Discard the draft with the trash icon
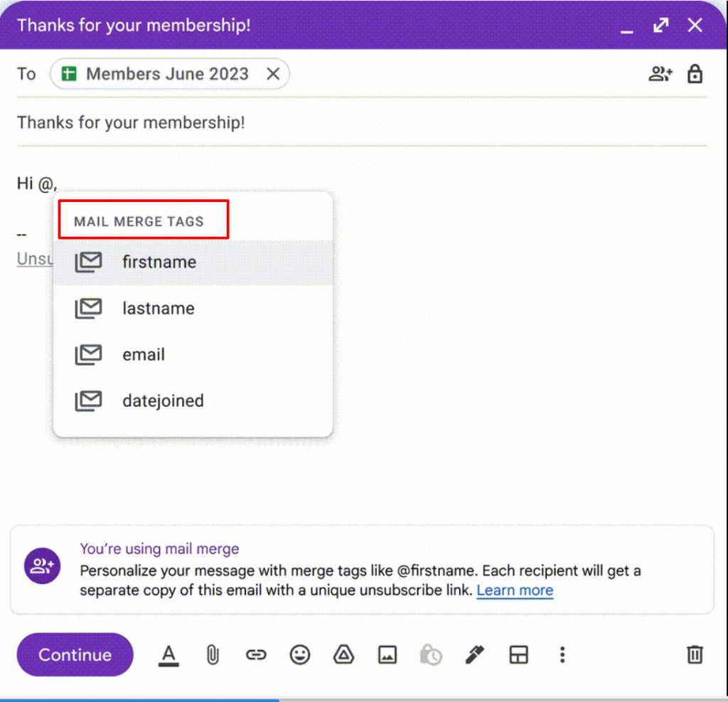Image resolution: width=728 pixels, height=702 pixels. (695, 654)
